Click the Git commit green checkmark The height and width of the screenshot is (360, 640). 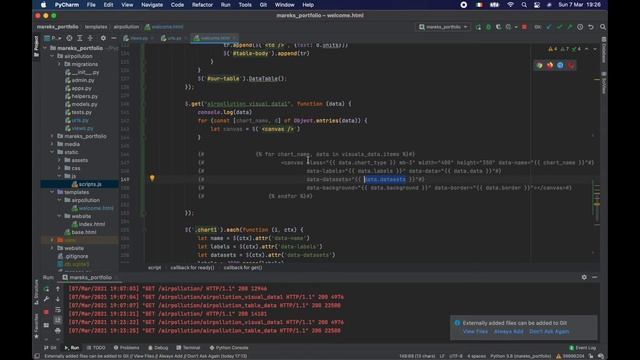click(559, 27)
